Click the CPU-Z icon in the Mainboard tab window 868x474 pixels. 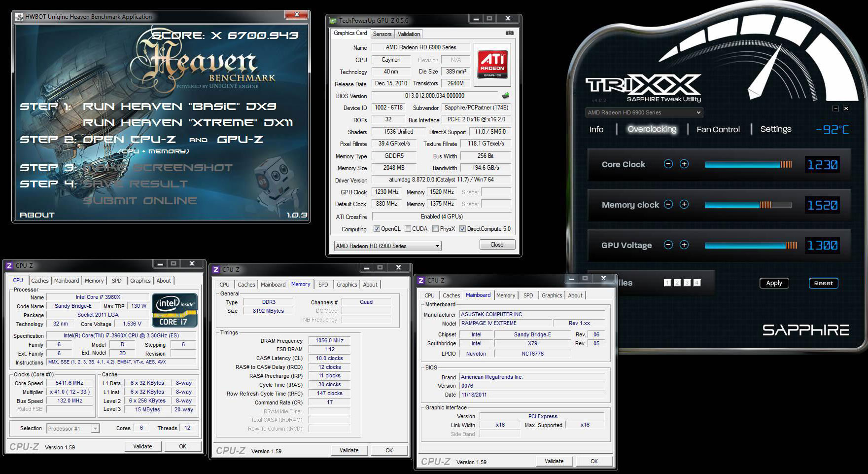click(421, 281)
